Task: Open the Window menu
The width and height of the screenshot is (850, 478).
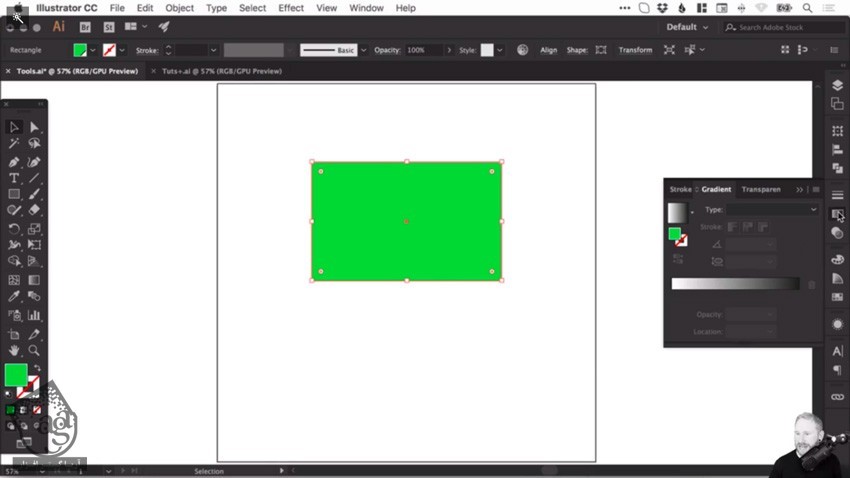Action: [x=366, y=8]
